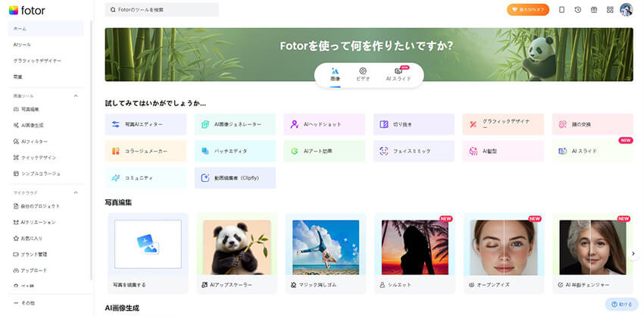The height and width of the screenshot is (316, 644).
Task: Click the AI画像生成 section heading
Action: 122,308
